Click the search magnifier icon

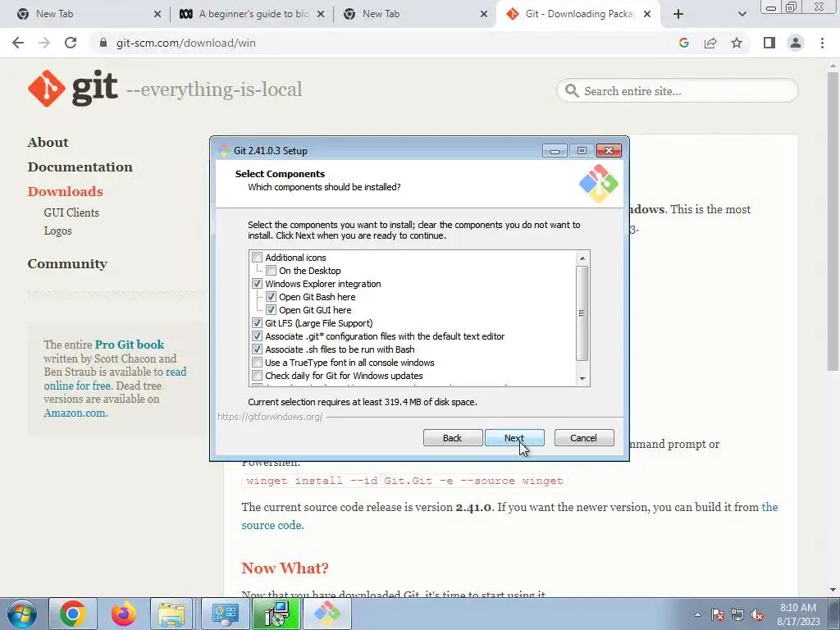click(572, 90)
